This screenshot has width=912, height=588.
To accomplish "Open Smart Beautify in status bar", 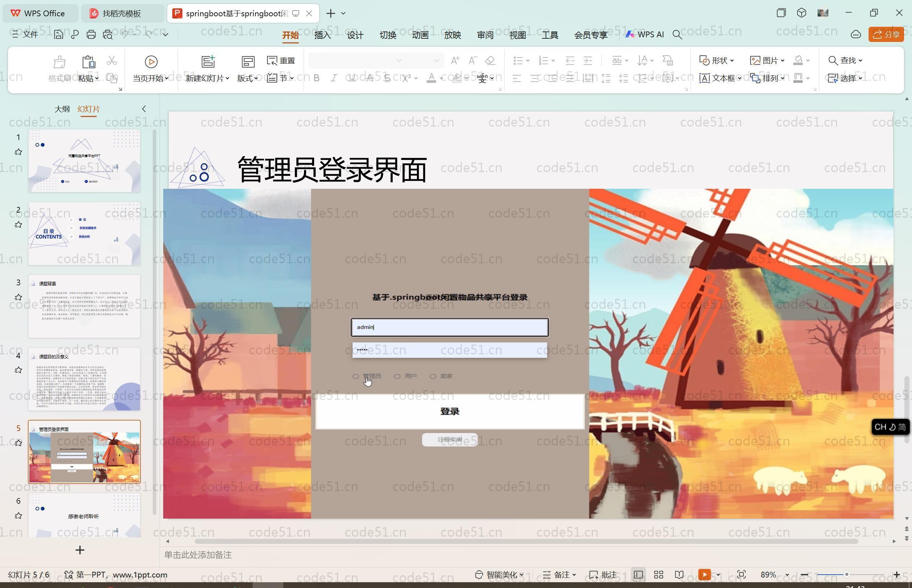I will coord(499,575).
